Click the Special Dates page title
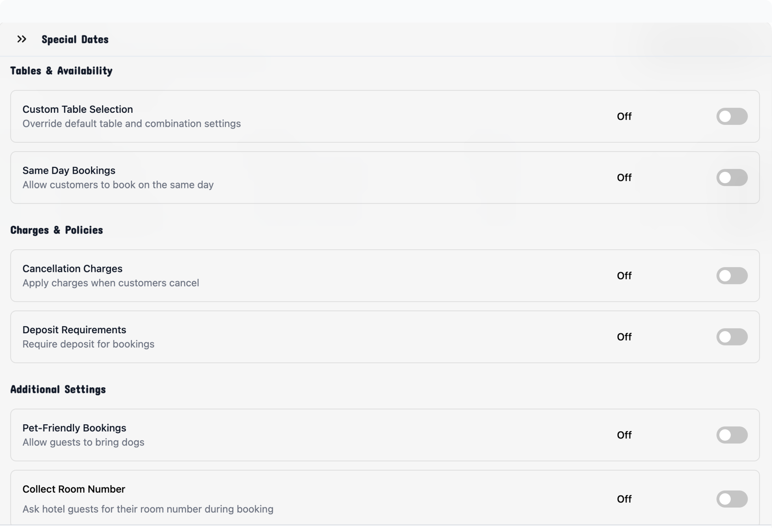This screenshot has height=532, width=772. click(x=75, y=40)
